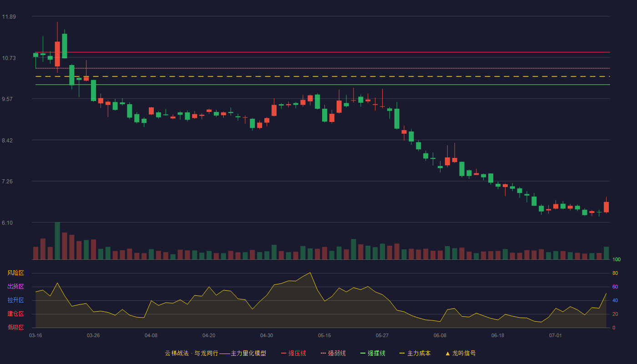Image resolution: width=637 pixels, height=364 pixels.
Task: Click the 低吸区 zone label
Action: (15, 328)
